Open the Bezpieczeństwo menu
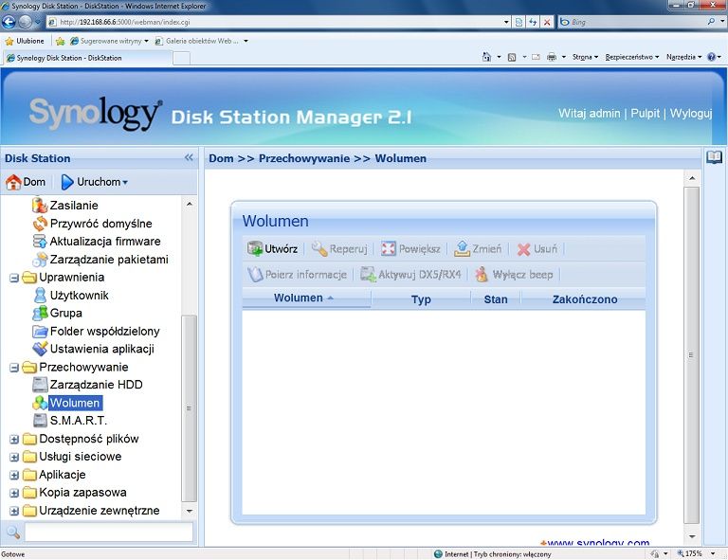Viewport: 728px width, 560px height. tap(632, 57)
